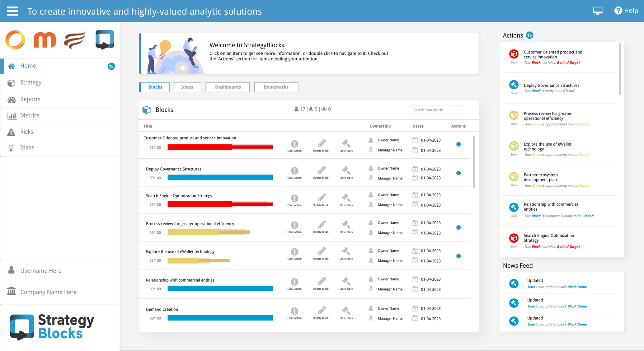The height and width of the screenshot is (351, 644).
Task: Click the monitor display icon in the header
Action: [x=598, y=11]
